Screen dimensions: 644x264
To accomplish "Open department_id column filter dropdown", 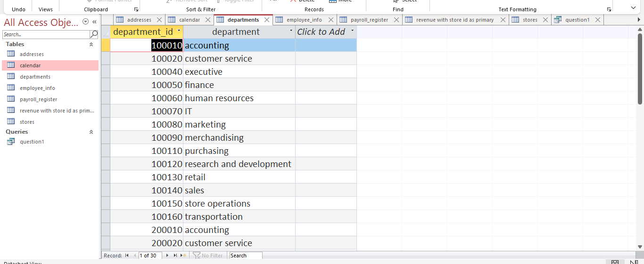I will tap(179, 31).
